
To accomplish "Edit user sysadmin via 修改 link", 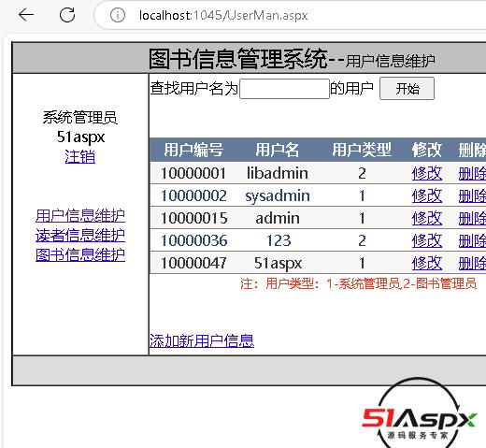I will click(x=427, y=195).
